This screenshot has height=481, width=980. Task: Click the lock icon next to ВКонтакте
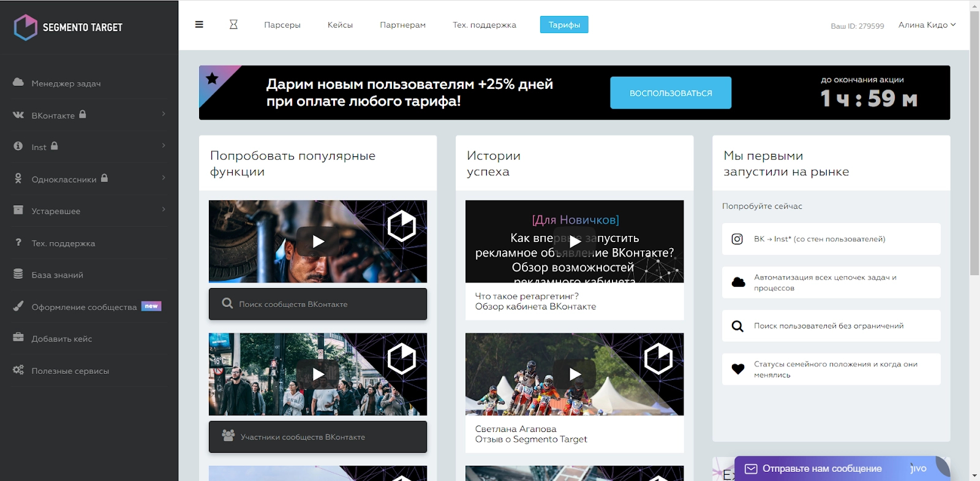[x=83, y=114]
